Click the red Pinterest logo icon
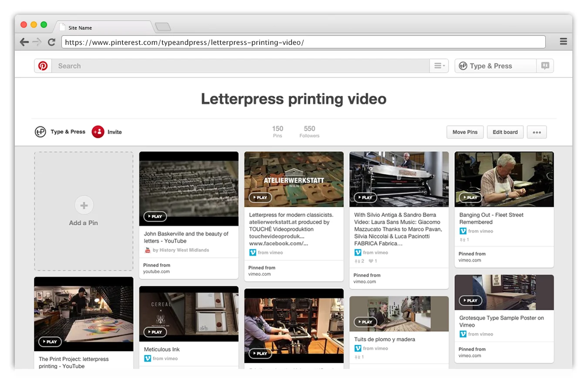The width and height of the screenshot is (588, 392). pos(43,66)
